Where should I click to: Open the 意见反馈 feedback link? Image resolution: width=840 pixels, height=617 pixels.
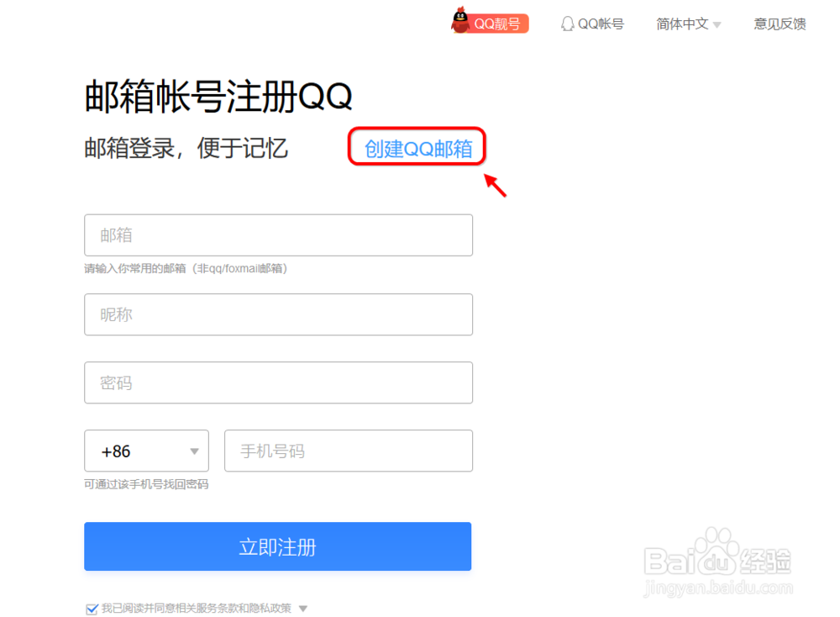pos(780,24)
